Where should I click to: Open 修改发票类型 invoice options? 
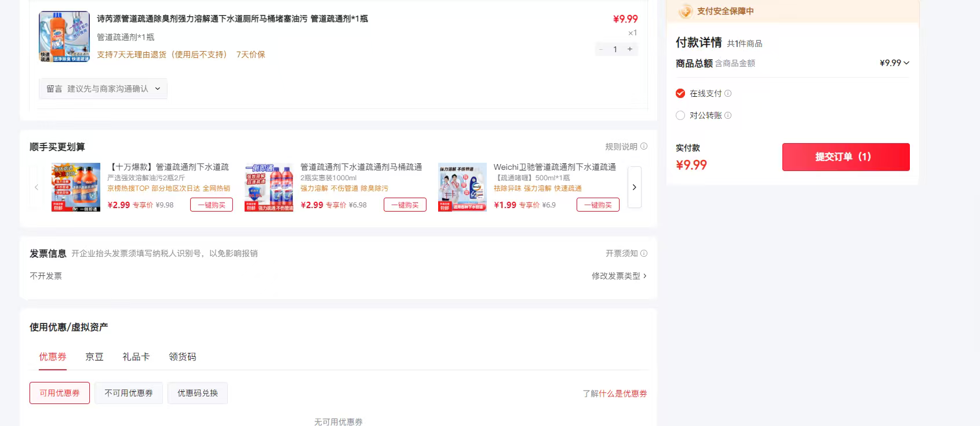tap(618, 276)
